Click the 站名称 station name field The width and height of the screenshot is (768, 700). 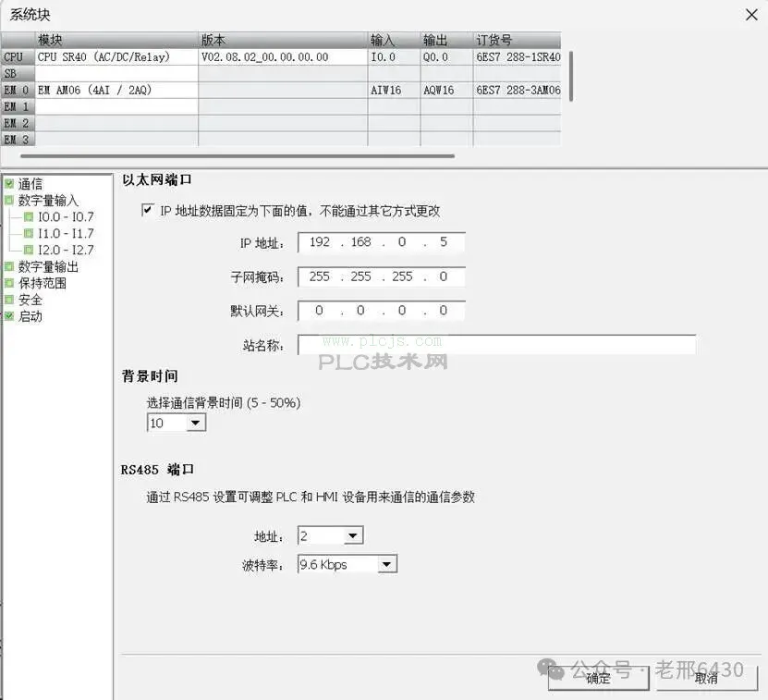click(496, 345)
